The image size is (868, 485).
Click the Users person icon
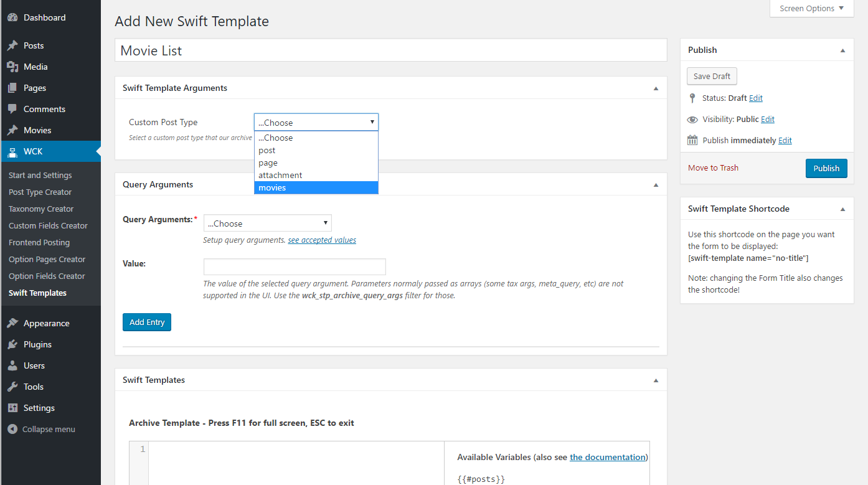(x=12, y=365)
